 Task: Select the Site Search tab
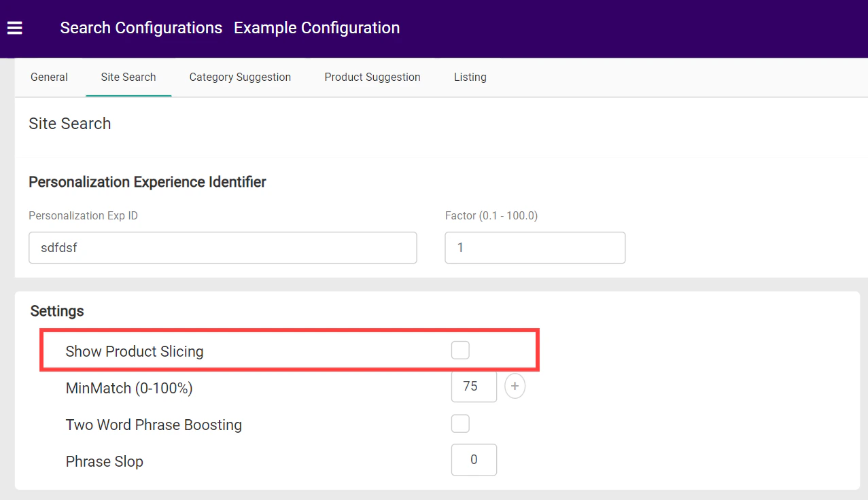[128, 77]
